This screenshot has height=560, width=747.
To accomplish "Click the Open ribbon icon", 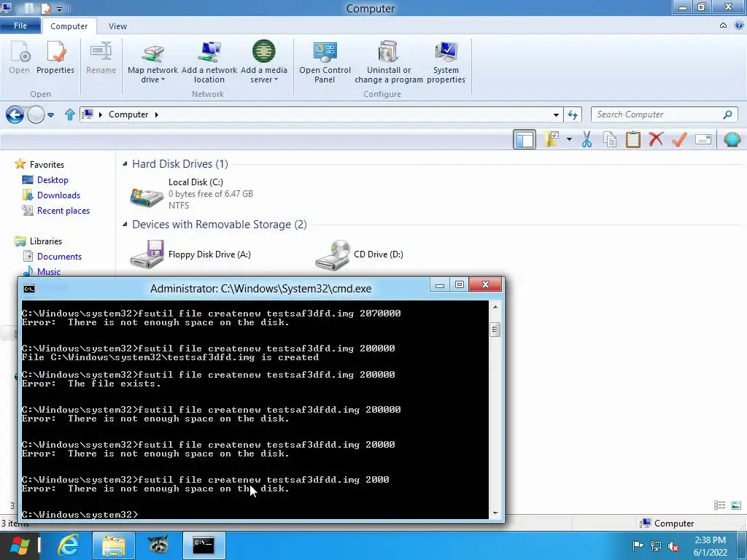I will (x=20, y=58).
